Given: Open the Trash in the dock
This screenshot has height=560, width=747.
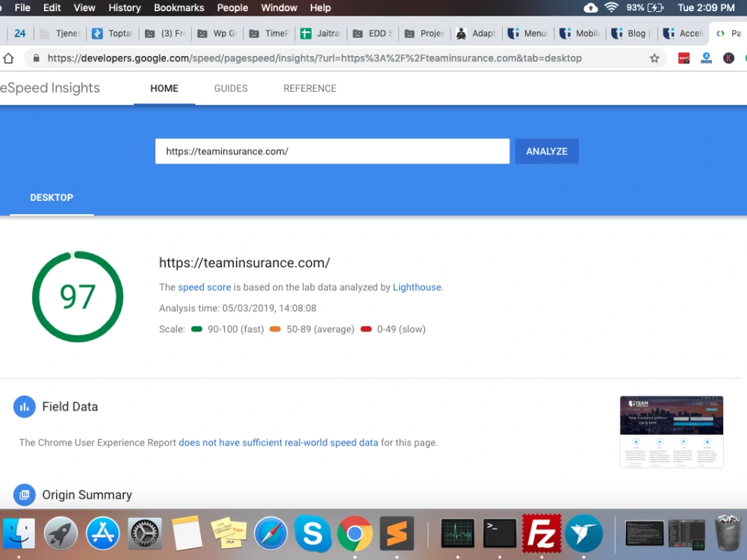Looking at the screenshot, I should [x=728, y=533].
